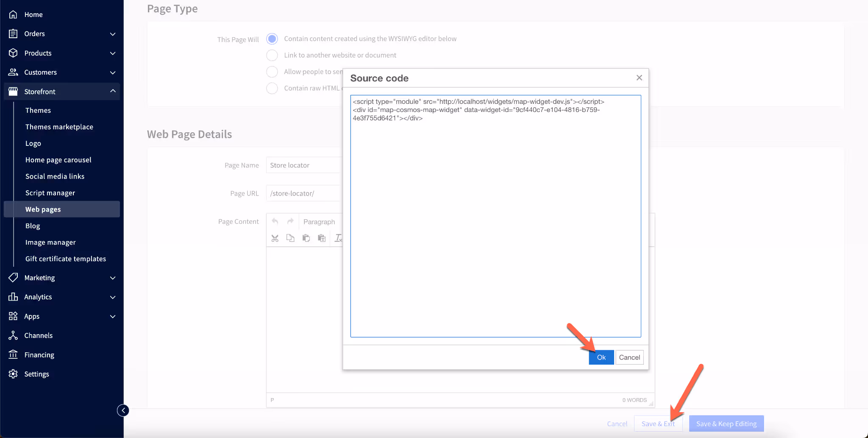868x438 pixels.
Task: Click inside the source code text area
Action: (x=495, y=216)
